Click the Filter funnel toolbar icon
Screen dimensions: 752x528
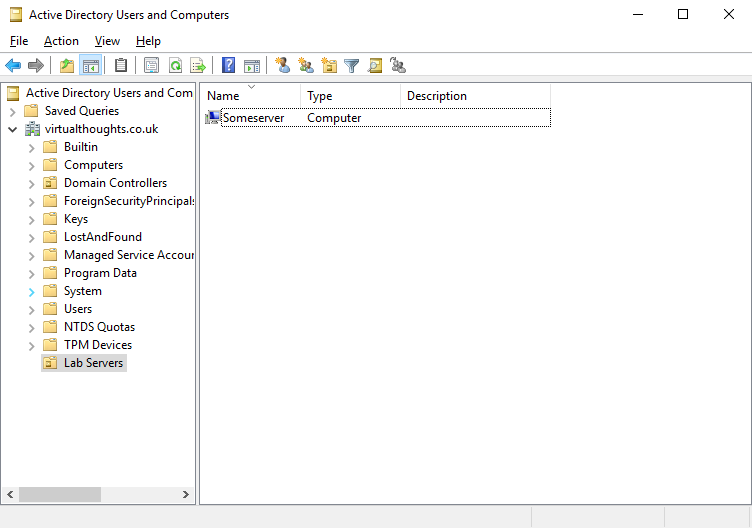point(352,66)
